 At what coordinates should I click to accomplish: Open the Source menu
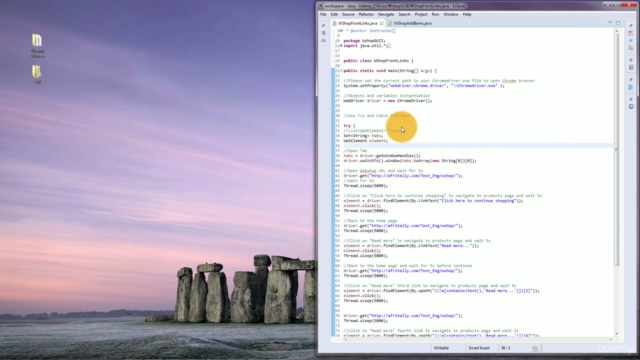[x=348, y=14]
